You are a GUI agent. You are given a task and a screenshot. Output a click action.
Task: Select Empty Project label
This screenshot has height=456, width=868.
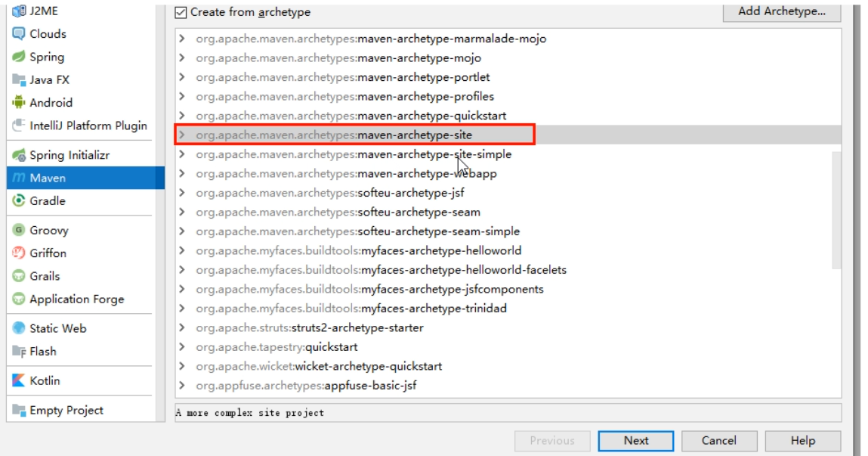[x=66, y=410]
